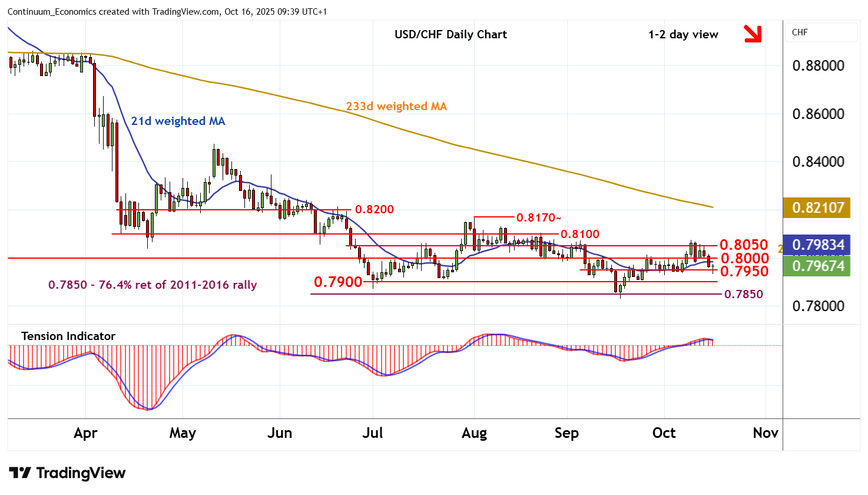Select the 233d weighted MA label
Image resolution: width=868 pixels, height=495 pixels.
coord(396,106)
